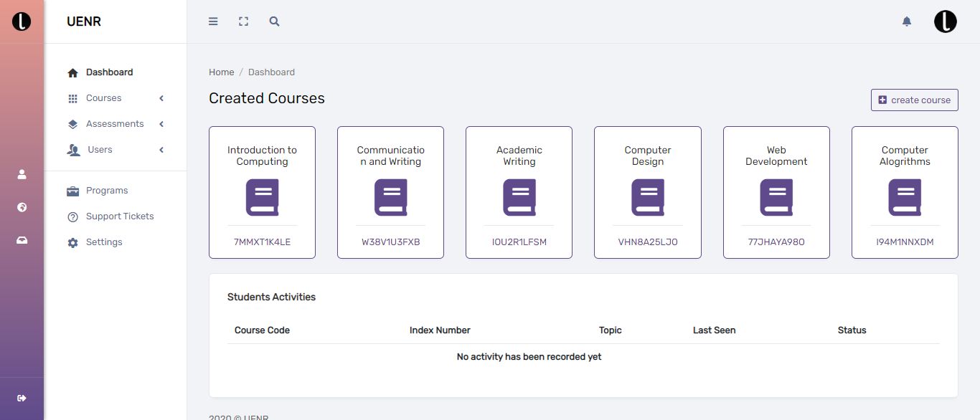Expand the Users submenu
The height and width of the screenshot is (420, 980).
click(x=100, y=150)
